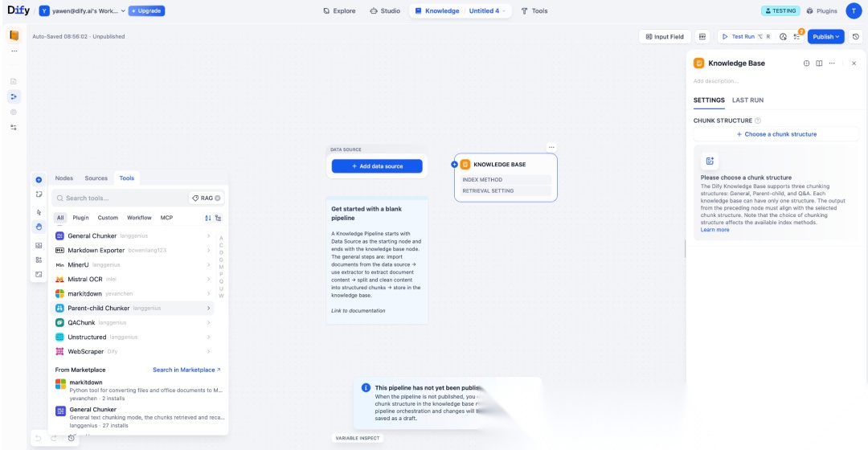
Task: Remove the RAG tag filter
Action: coord(218,198)
